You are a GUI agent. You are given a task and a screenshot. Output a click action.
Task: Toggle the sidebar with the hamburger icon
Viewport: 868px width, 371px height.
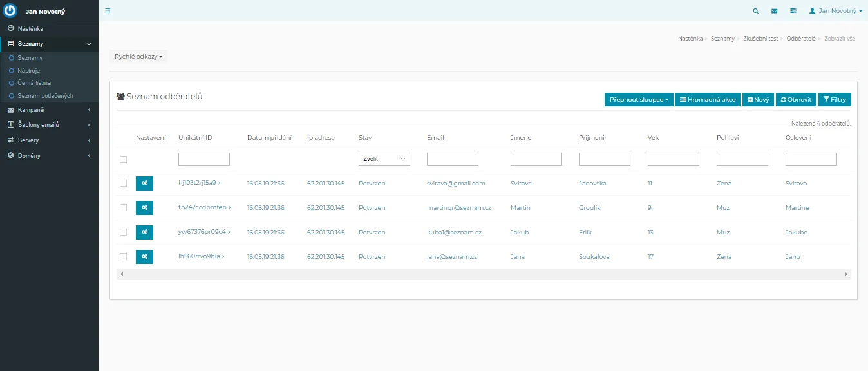[x=108, y=10]
